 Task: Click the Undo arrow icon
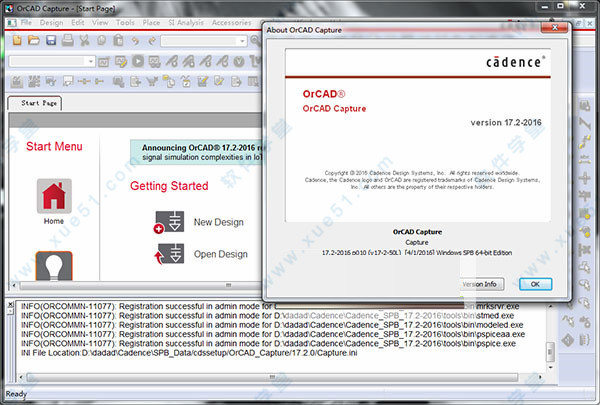[x=135, y=41]
